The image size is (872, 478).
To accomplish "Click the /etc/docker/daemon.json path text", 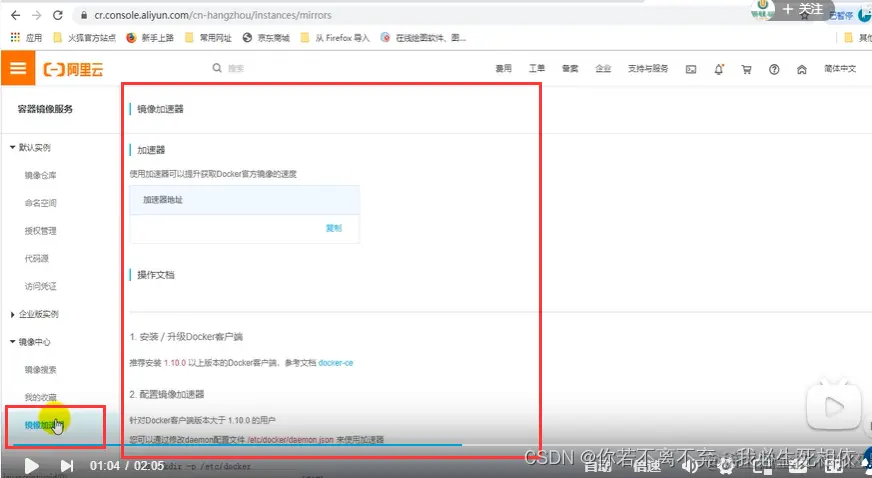I will click(x=290, y=440).
